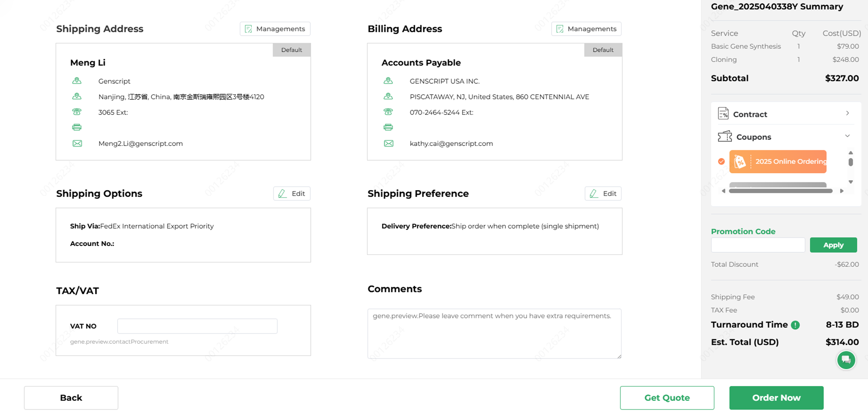
Task: Select the 2025 Online Ordering coupon card
Action: click(x=778, y=162)
